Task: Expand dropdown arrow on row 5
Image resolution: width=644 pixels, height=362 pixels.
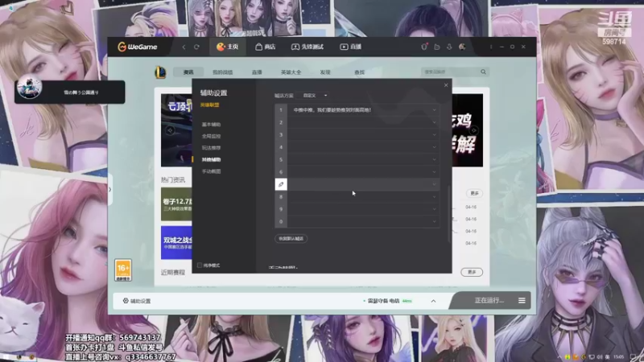Action: coord(434,159)
